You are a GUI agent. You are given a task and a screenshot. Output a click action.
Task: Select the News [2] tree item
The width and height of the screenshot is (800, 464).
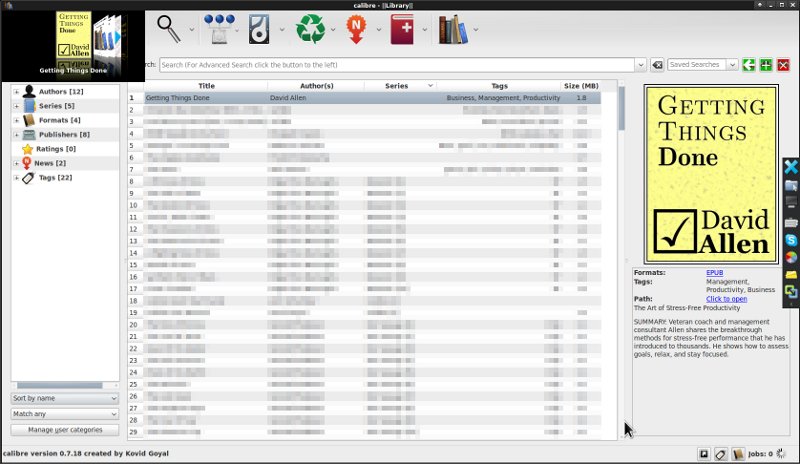click(x=50, y=163)
